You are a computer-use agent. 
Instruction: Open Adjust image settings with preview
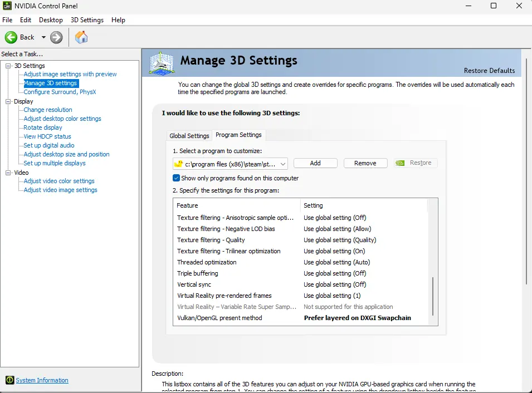pos(70,74)
